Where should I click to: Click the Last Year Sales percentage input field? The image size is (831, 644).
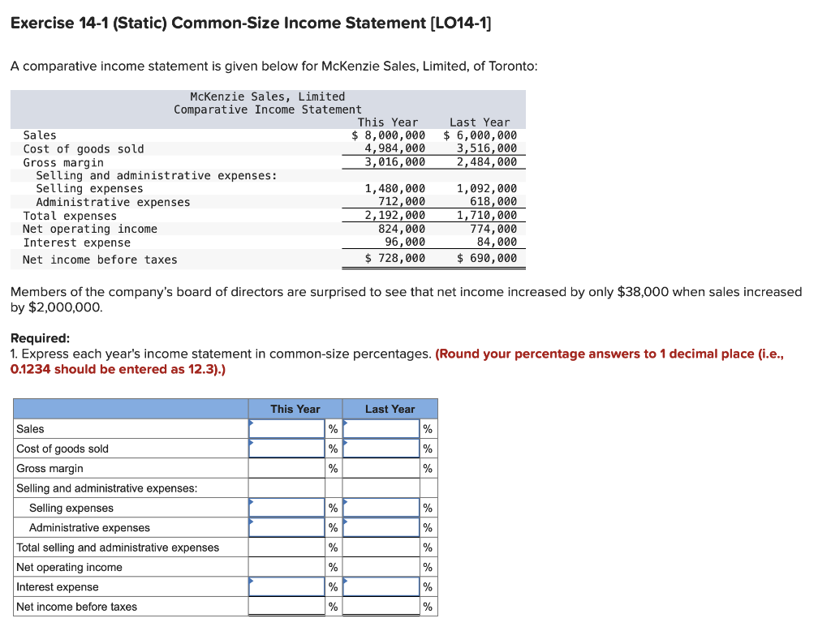pos(381,429)
